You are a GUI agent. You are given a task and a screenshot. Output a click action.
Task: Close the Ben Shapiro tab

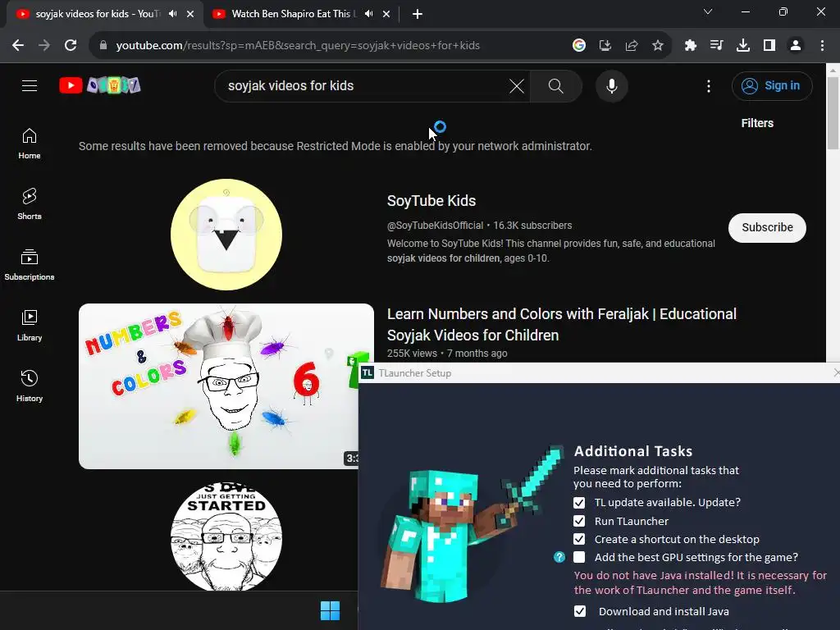386,14
